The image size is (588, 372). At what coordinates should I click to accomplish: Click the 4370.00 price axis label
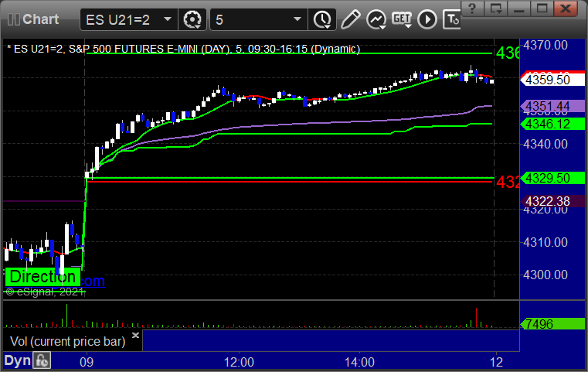(x=546, y=45)
